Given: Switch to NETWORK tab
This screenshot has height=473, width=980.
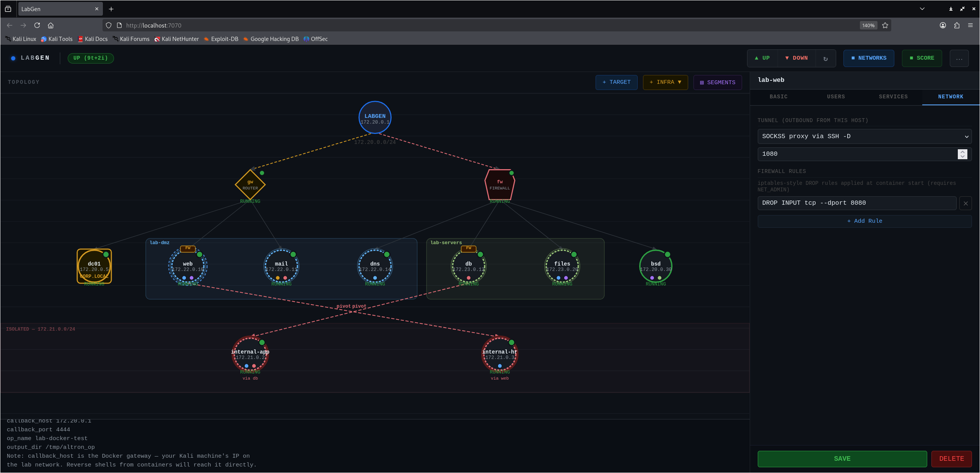Looking at the screenshot, I should click(951, 97).
